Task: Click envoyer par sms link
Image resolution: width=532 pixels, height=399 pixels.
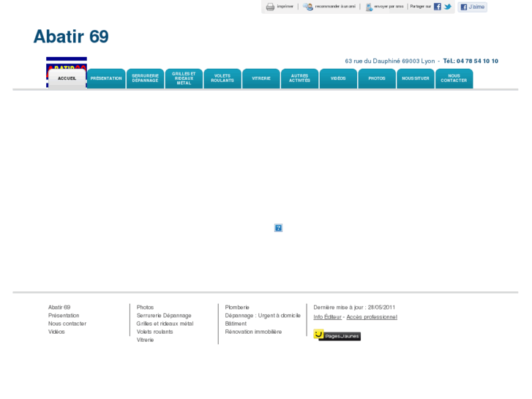Action: [389, 7]
